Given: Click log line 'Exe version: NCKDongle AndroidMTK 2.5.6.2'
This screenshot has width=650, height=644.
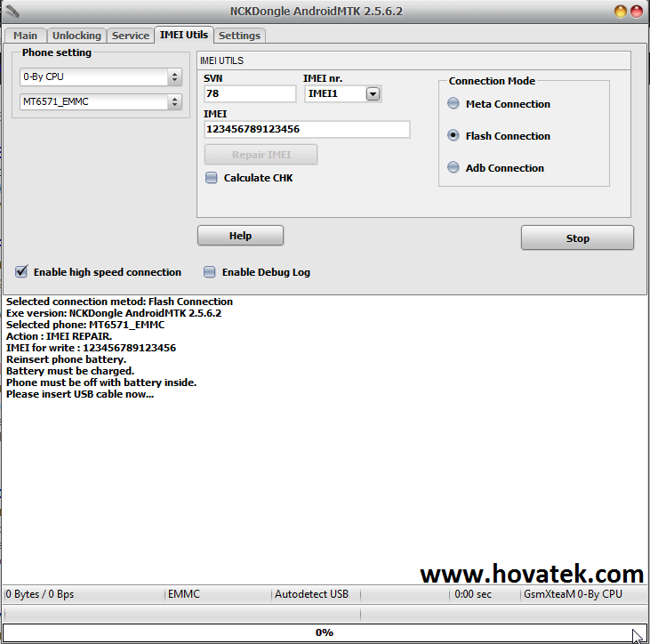Looking at the screenshot, I should (114, 313).
